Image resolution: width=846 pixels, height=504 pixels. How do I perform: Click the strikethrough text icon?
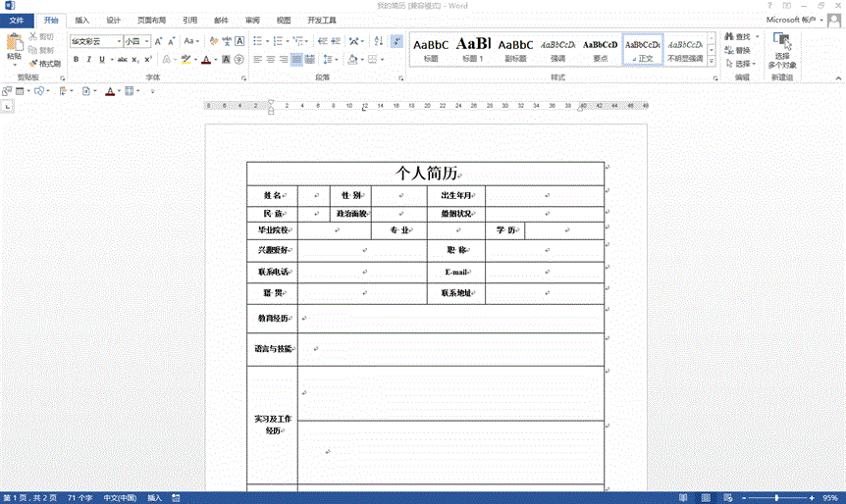coord(122,60)
